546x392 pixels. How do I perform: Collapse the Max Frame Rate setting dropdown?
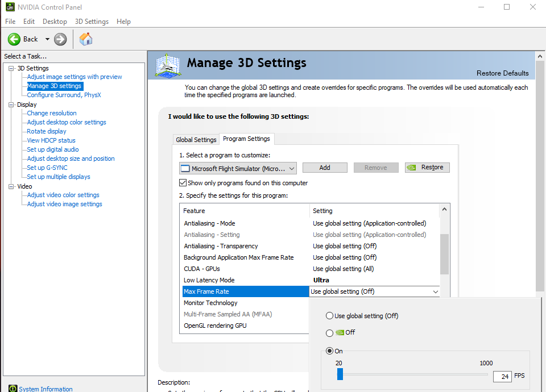(436, 291)
